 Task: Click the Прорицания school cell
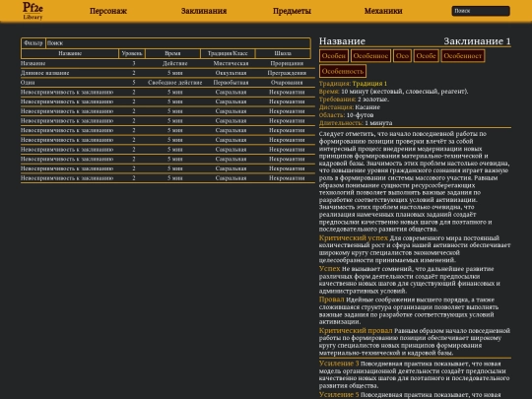(287, 63)
